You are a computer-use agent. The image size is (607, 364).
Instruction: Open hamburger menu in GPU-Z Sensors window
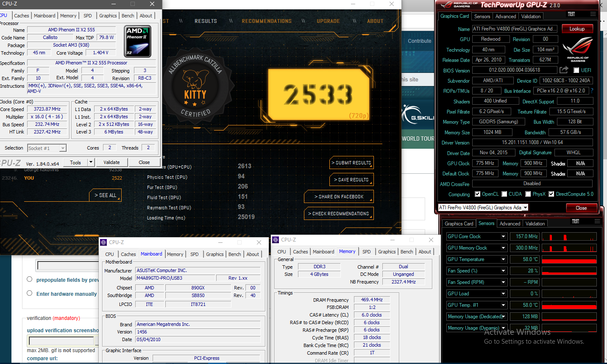pos(597,221)
